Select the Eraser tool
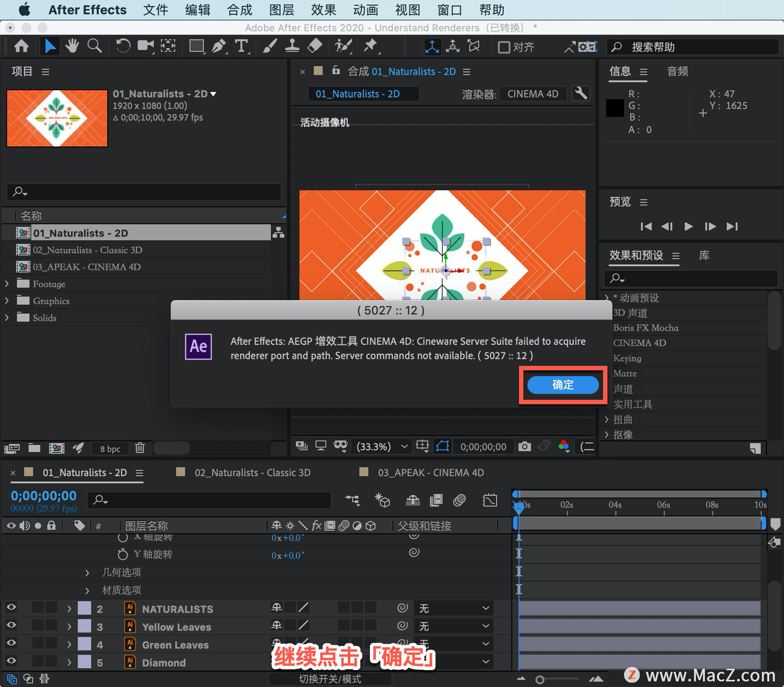Image resolution: width=784 pixels, height=687 pixels. 315,46
